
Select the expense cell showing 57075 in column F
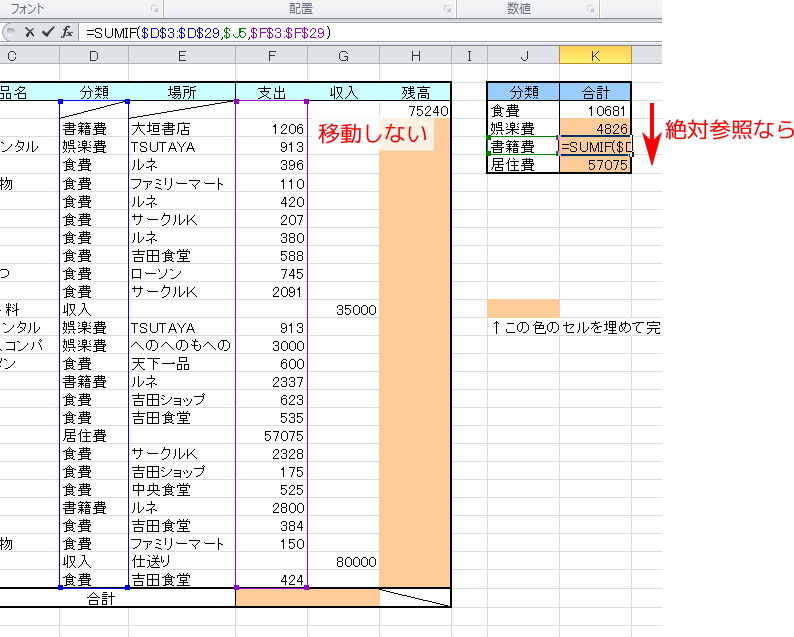click(271, 435)
